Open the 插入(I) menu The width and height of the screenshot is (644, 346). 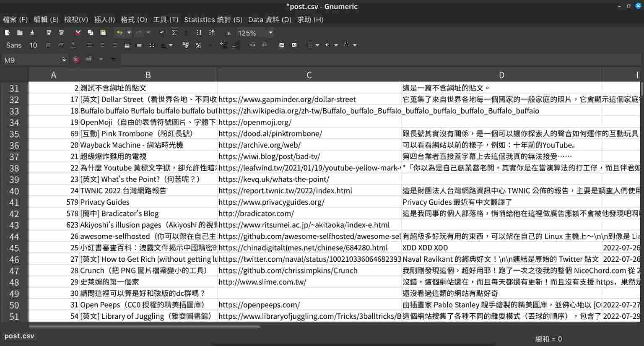[104, 19]
